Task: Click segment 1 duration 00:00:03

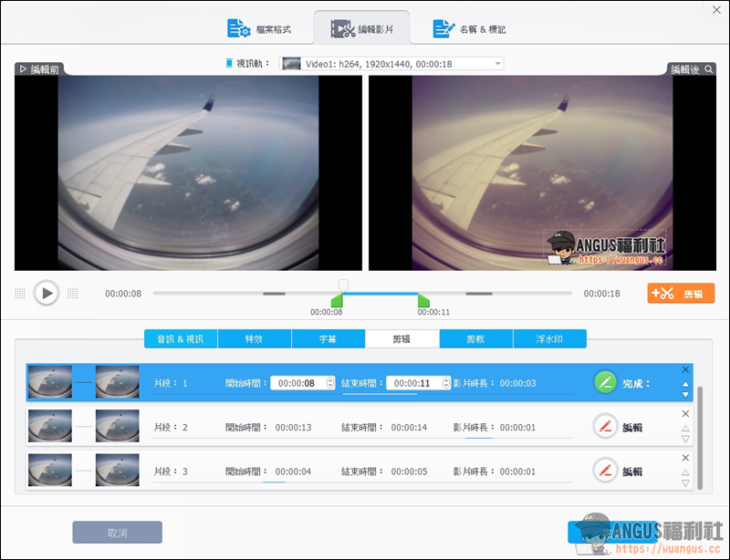Action: 517,383
